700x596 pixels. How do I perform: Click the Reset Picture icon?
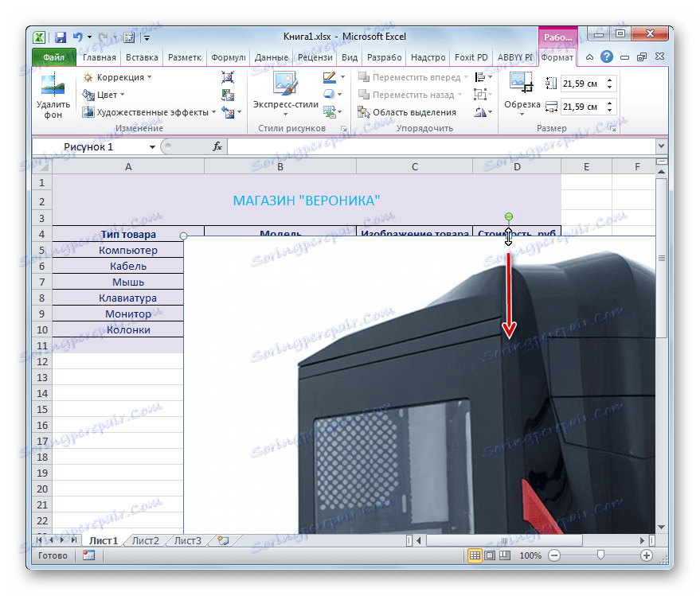pos(229,112)
